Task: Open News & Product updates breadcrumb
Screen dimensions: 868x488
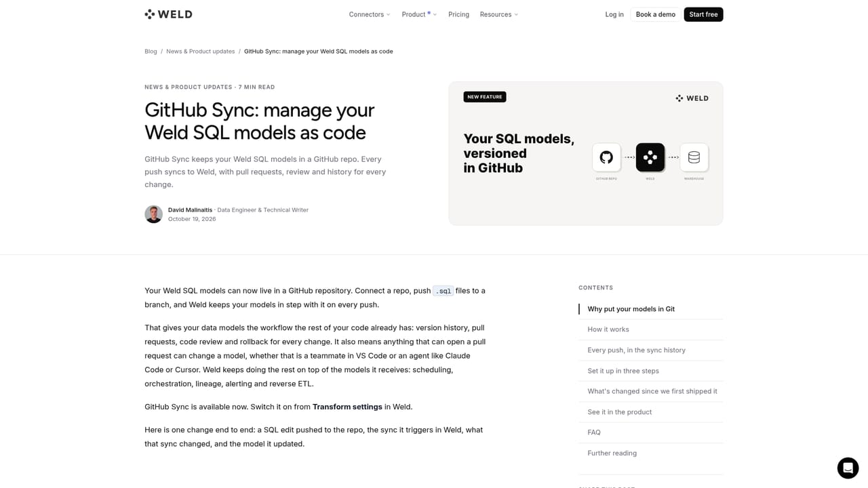Action: point(201,52)
